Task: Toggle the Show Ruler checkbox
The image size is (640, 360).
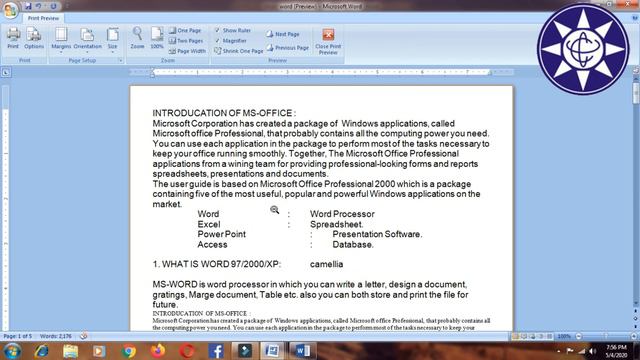Action: [x=218, y=30]
